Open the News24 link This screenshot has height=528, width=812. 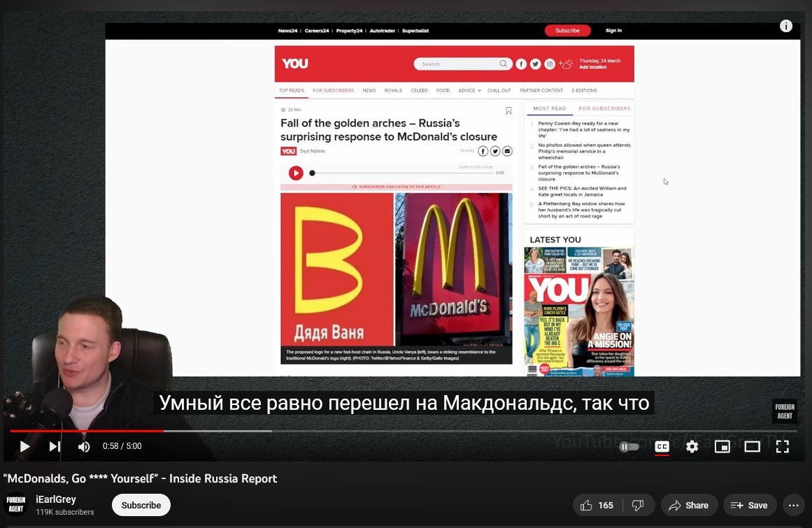[287, 31]
